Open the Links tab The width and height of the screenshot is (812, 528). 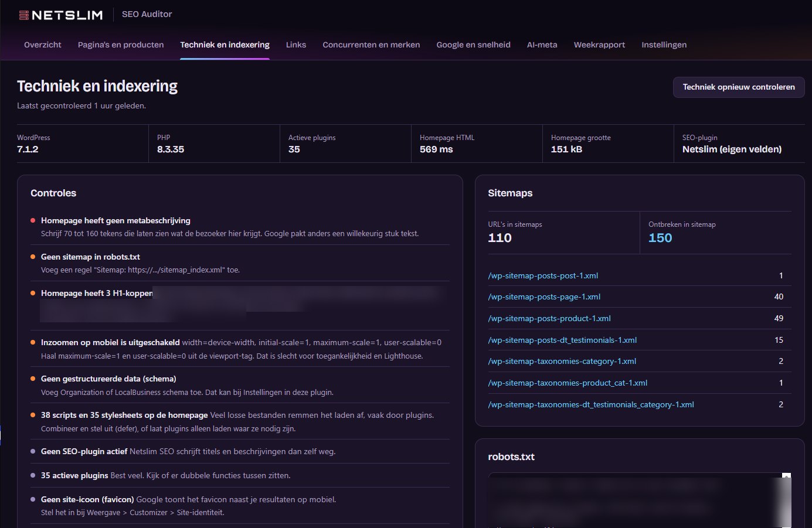point(296,45)
